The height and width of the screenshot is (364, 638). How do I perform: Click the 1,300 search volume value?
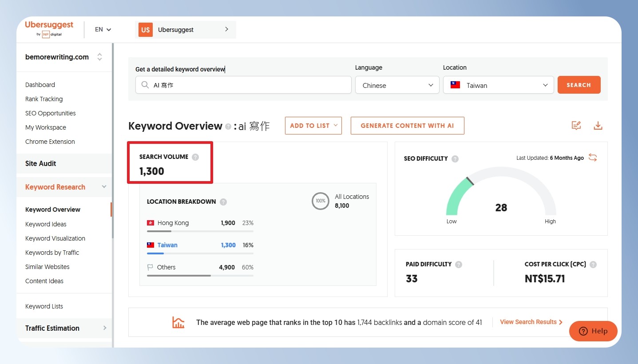tap(152, 171)
